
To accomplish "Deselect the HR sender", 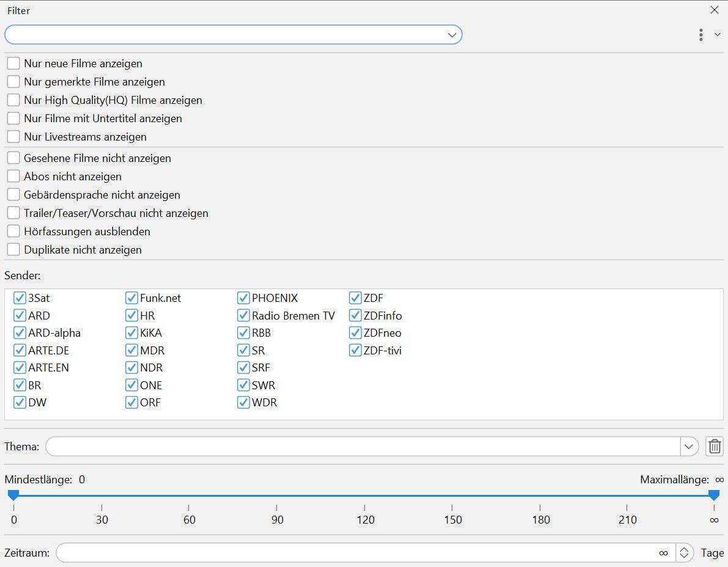I will point(131,315).
